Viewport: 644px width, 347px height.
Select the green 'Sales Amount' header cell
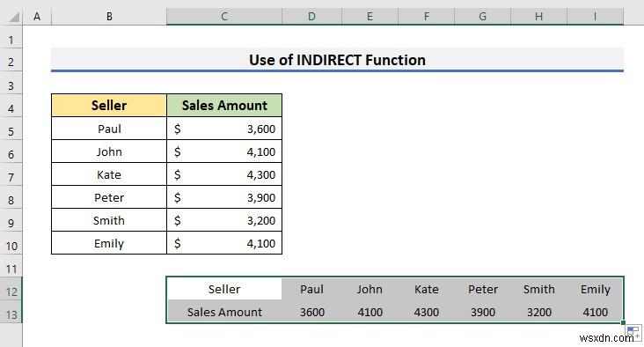click(x=224, y=106)
